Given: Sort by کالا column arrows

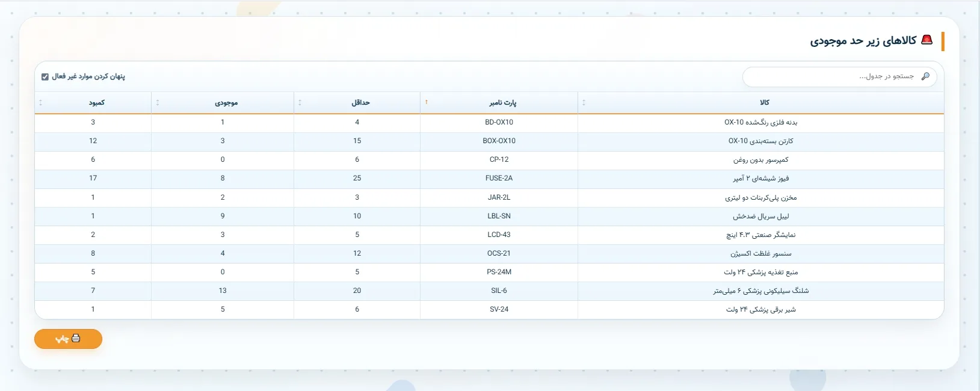Looking at the screenshot, I should point(584,103).
